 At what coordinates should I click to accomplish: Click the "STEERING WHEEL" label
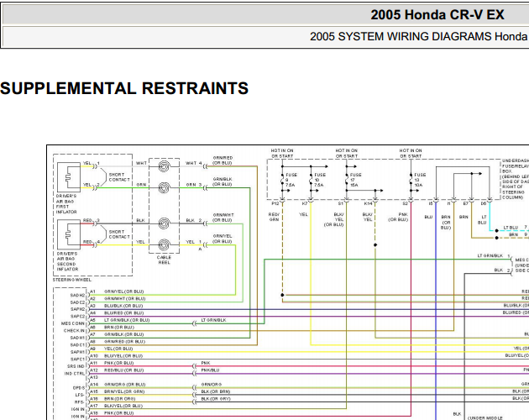pyautogui.click(x=72, y=280)
